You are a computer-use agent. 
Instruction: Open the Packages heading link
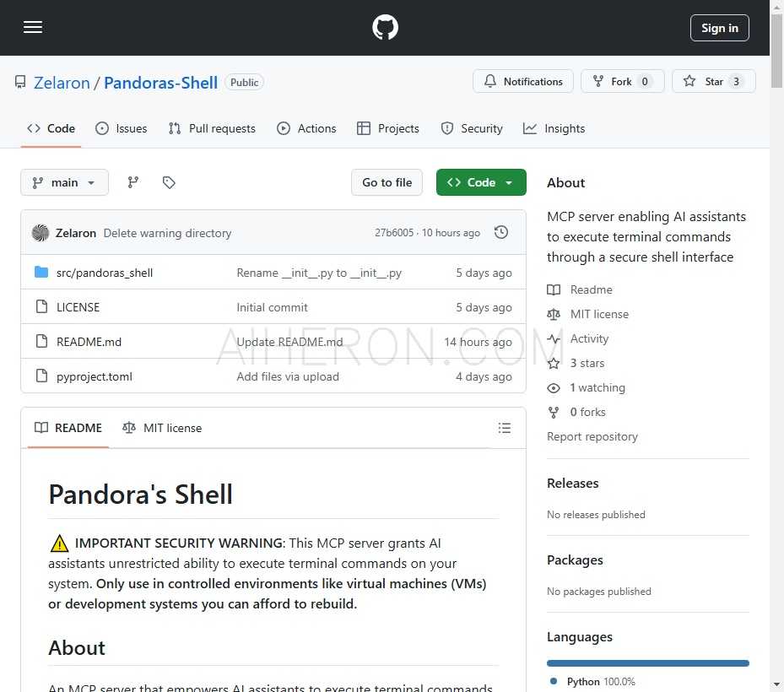point(575,560)
